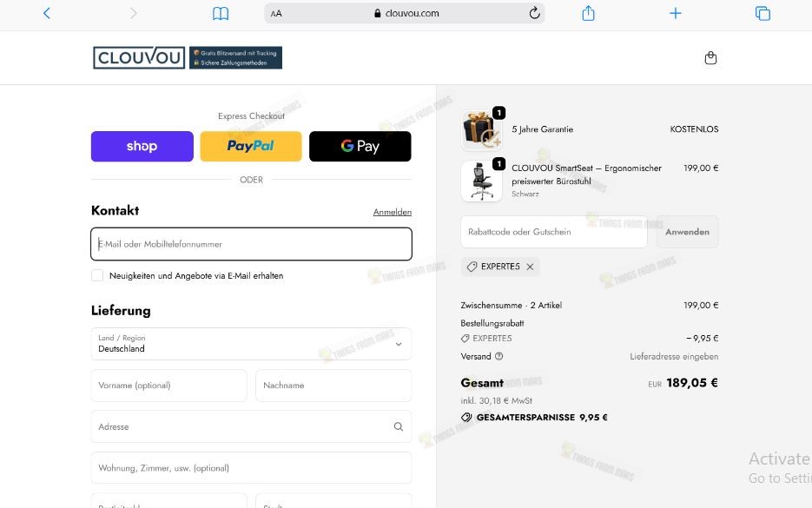Click the Anwenden button
The image size is (812, 508).
point(687,232)
